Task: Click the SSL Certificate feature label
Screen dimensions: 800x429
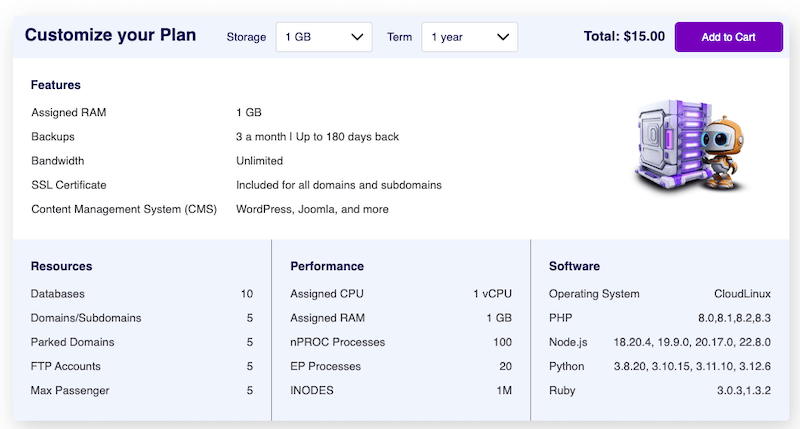Action: point(69,185)
